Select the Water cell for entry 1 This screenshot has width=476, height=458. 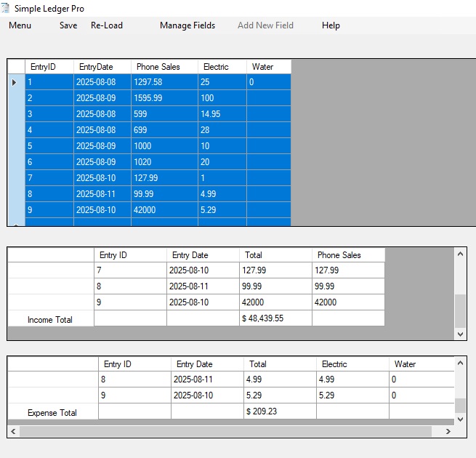coord(268,83)
